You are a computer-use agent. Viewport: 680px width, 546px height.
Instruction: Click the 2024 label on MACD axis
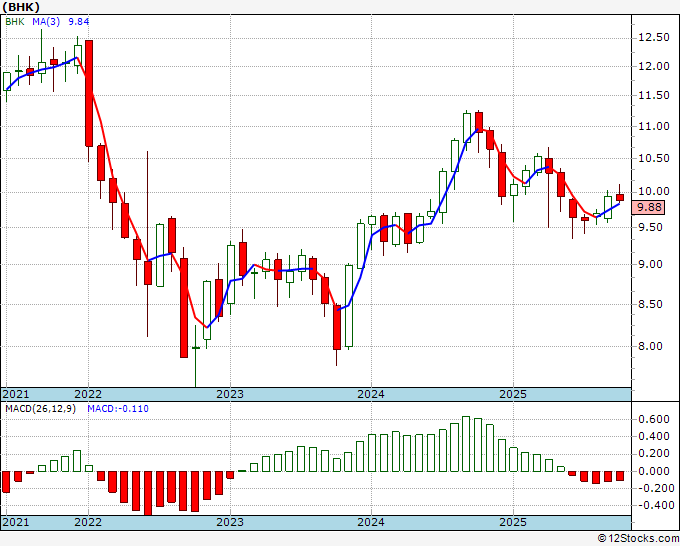click(371, 522)
